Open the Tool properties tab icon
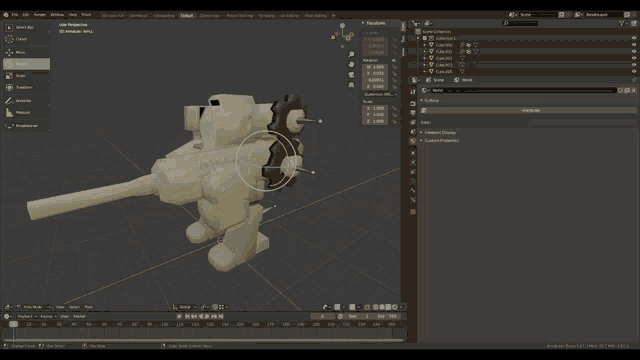This screenshot has height=360, width=640. [x=413, y=92]
